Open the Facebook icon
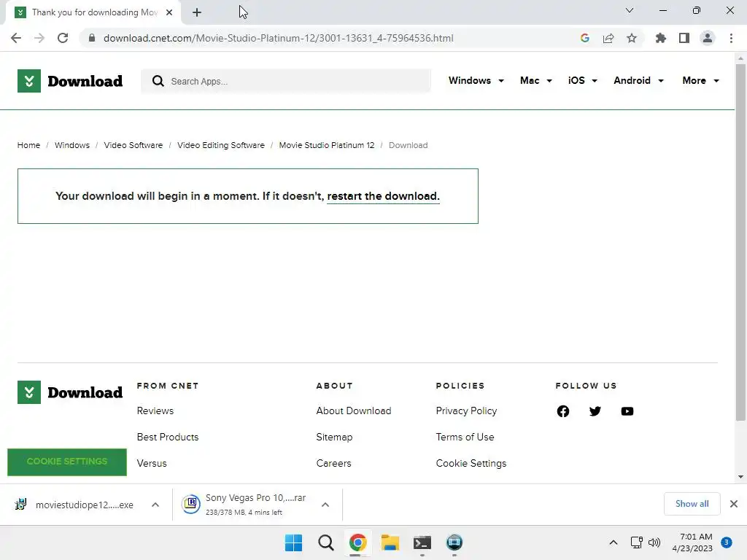This screenshot has width=747, height=560. pos(563,411)
